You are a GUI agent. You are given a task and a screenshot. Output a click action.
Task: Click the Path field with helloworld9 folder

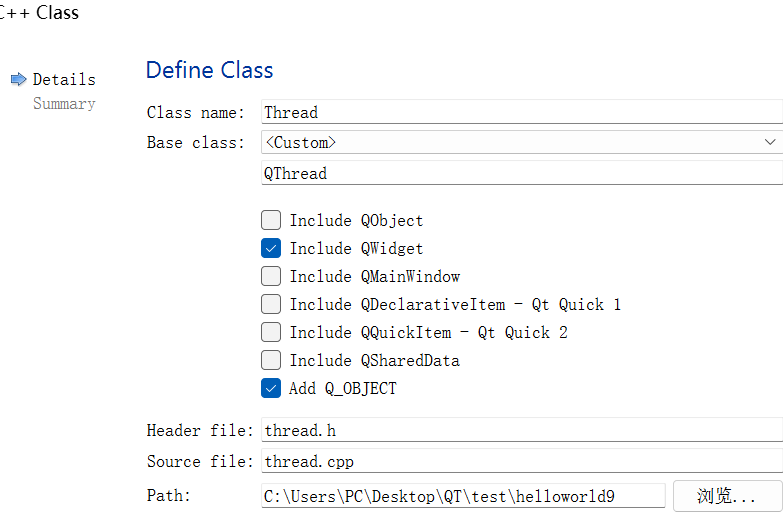click(463, 496)
